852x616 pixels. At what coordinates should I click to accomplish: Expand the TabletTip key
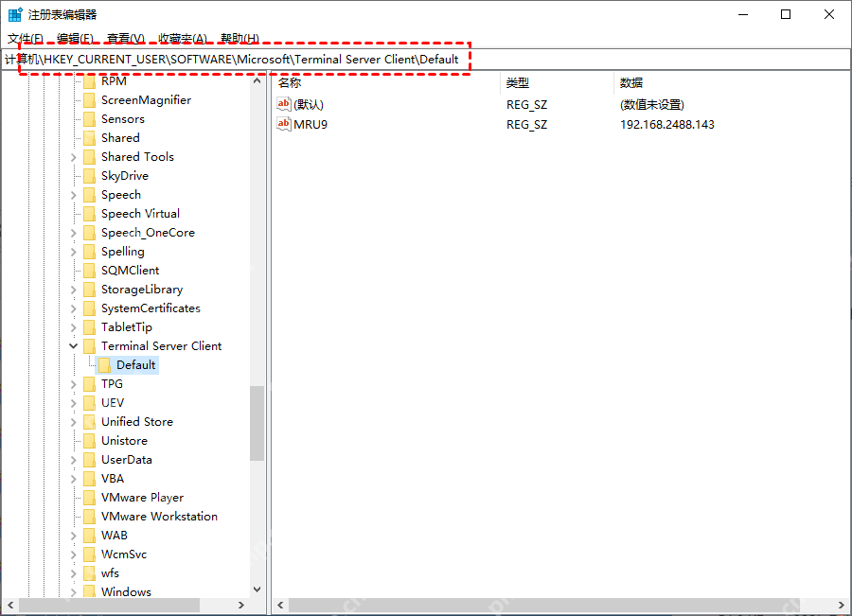click(73, 327)
